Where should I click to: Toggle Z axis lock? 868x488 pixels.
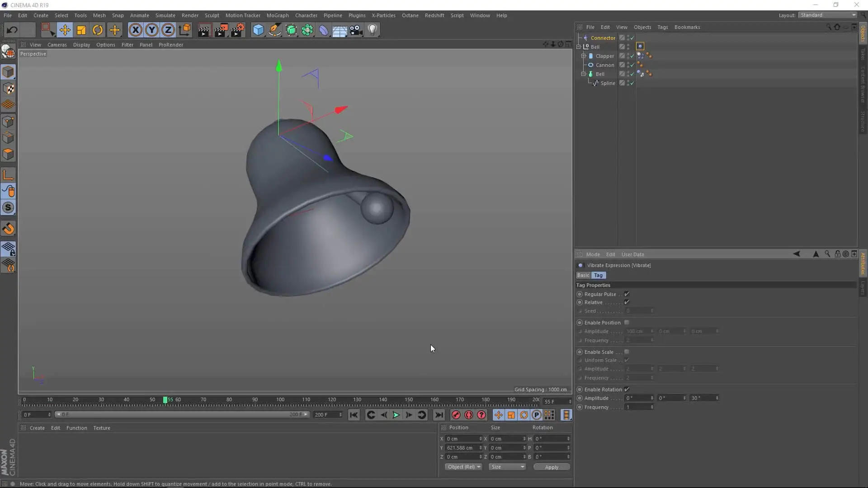[x=168, y=30]
